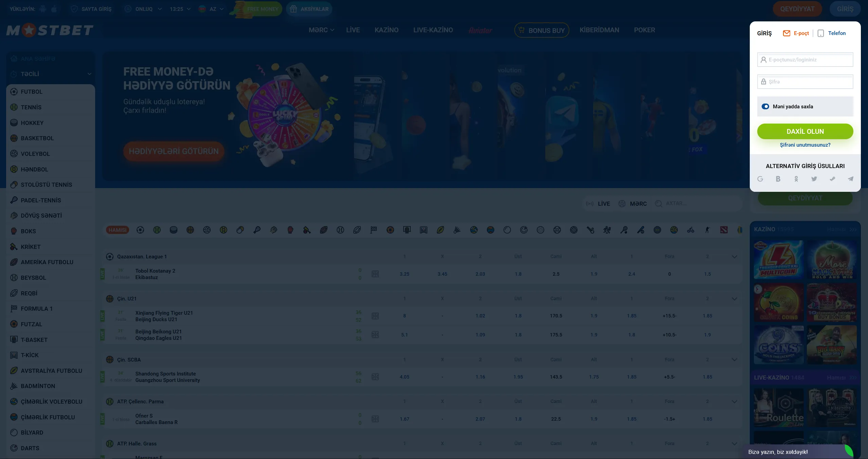Click the E-poçtunuz/logininiz input field
The height and width of the screenshot is (459, 868).
pyautogui.click(x=805, y=60)
